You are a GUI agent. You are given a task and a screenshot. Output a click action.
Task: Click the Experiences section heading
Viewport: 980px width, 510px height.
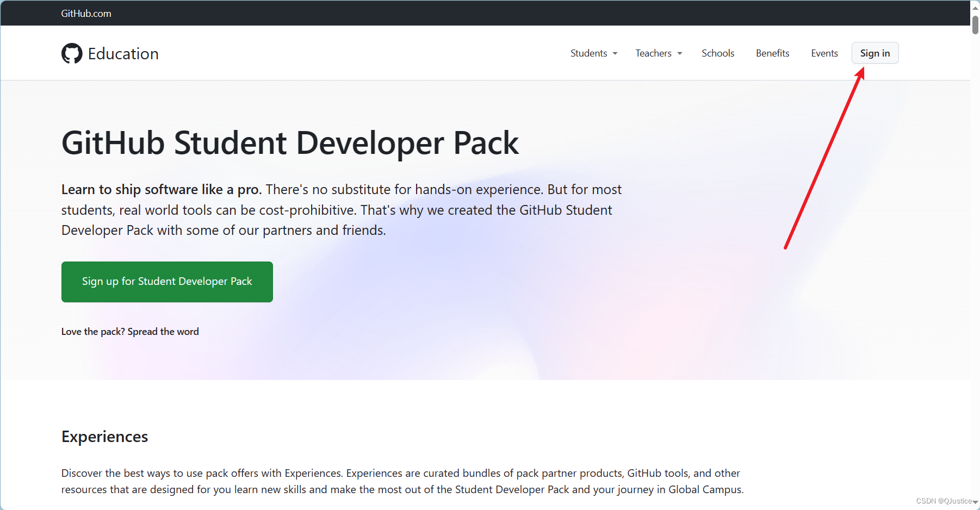[104, 436]
